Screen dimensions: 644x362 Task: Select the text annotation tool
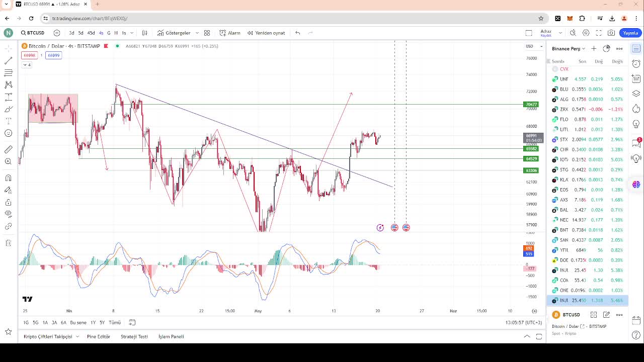pyautogui.click(x=8, y=121)
